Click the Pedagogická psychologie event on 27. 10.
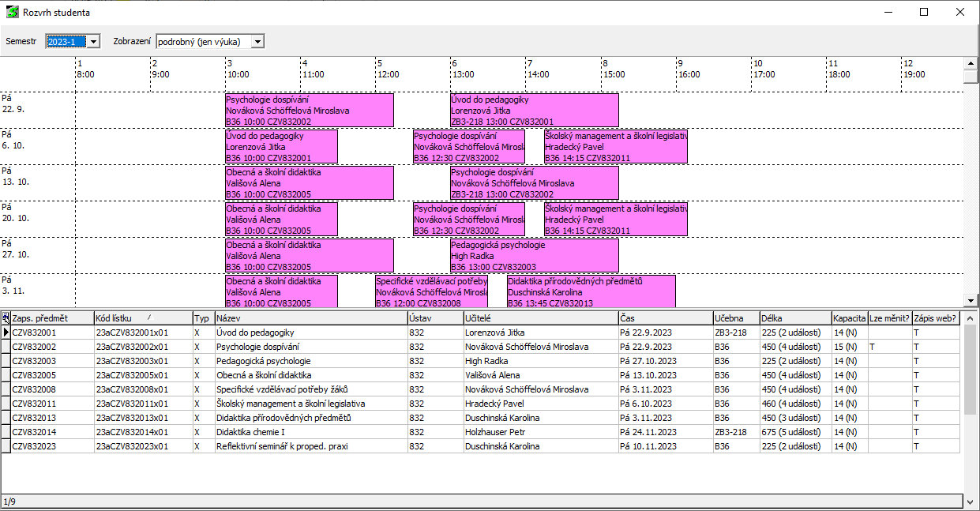 click(x=534, y=256)
